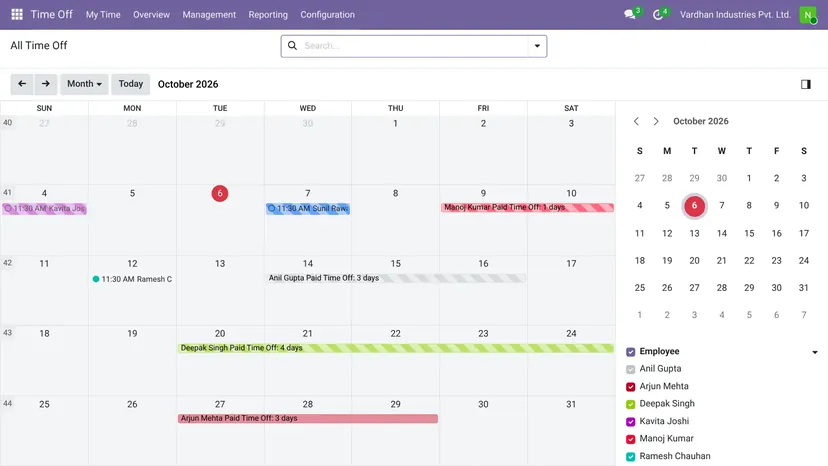Click mini calendar October 2026 title
This screenshot has height=466, width=828.
coord(701,121)
